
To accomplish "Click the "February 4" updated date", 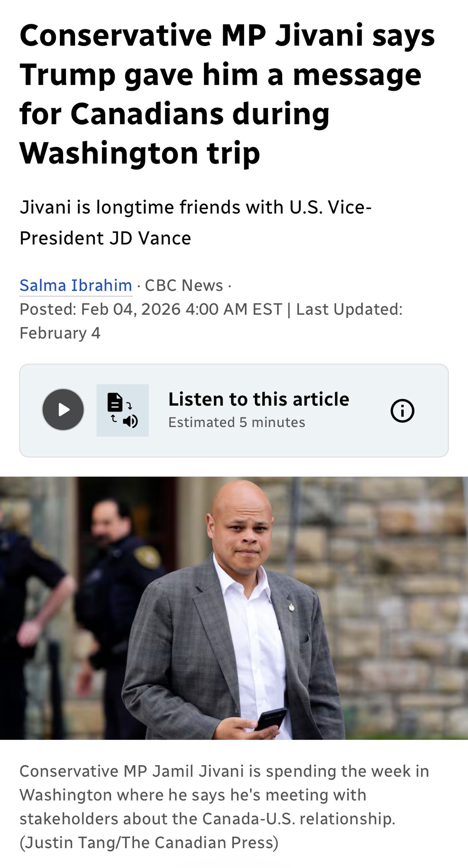I will [x=60, y=333].
